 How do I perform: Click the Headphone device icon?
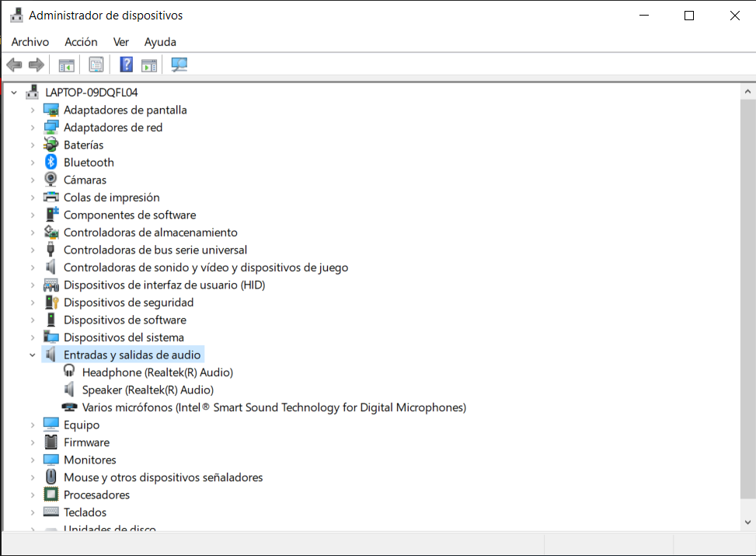pos(69,372)
